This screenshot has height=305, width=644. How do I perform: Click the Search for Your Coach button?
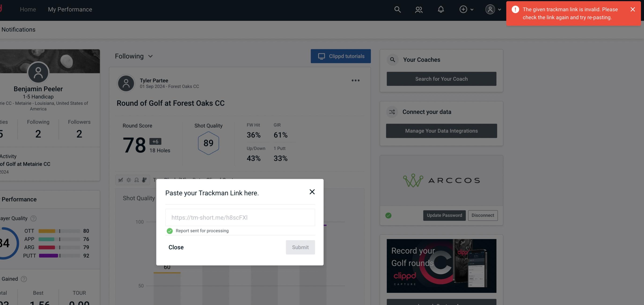442,78
